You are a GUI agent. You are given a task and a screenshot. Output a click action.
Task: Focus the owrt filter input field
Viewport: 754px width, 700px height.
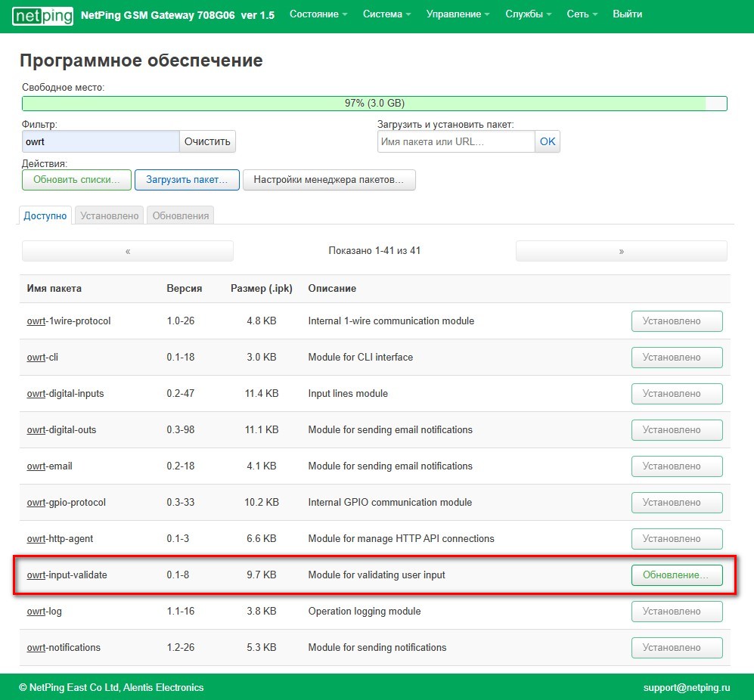[101, 141]
